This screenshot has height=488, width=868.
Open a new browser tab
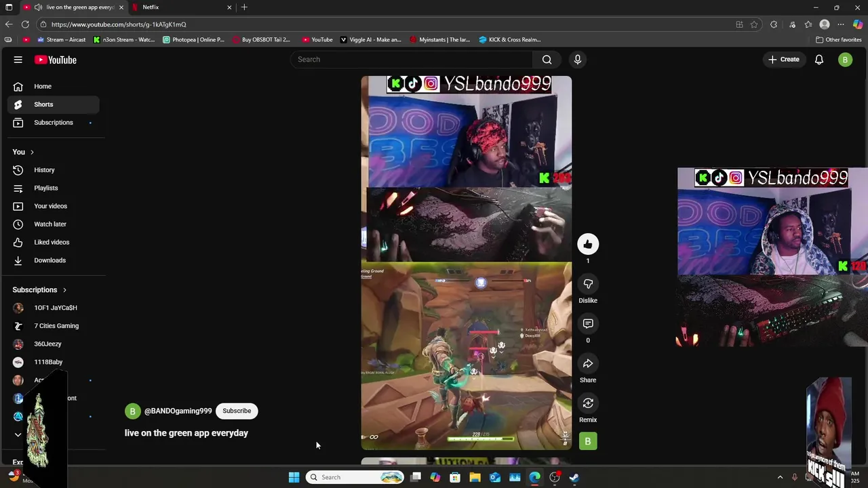coord(244,7)
